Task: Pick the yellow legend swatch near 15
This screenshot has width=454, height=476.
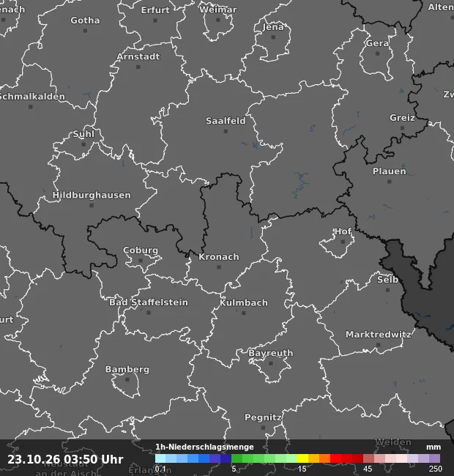Action: [302, 458]
